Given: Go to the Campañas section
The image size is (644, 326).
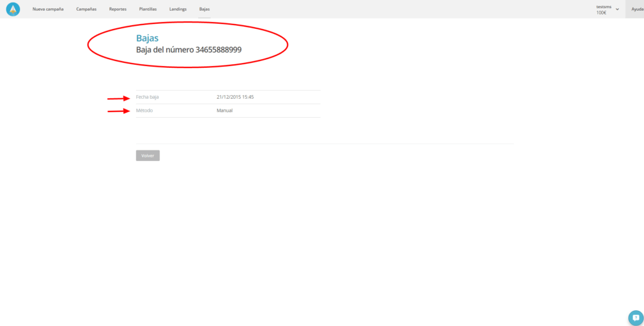Looking at the screenshot, I should tap(86, 9).
